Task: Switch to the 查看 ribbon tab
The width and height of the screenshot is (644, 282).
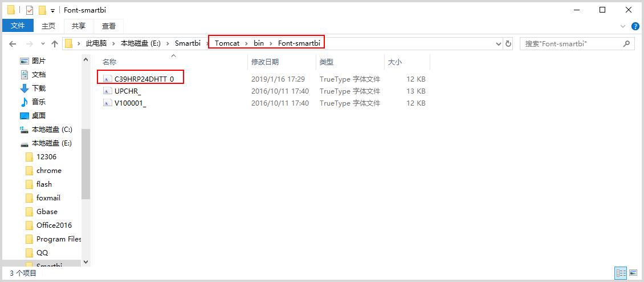Action: pyautogui.click(x=109, y=26)
